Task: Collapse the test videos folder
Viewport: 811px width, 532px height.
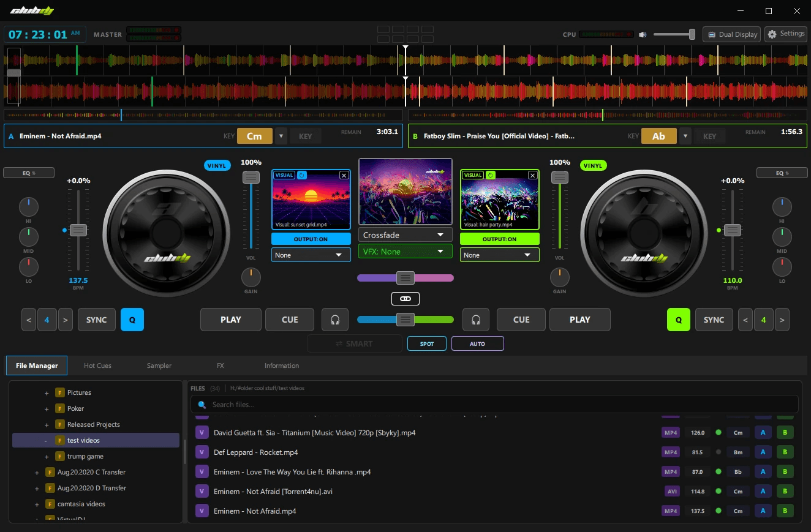Action: coord(46,441)
